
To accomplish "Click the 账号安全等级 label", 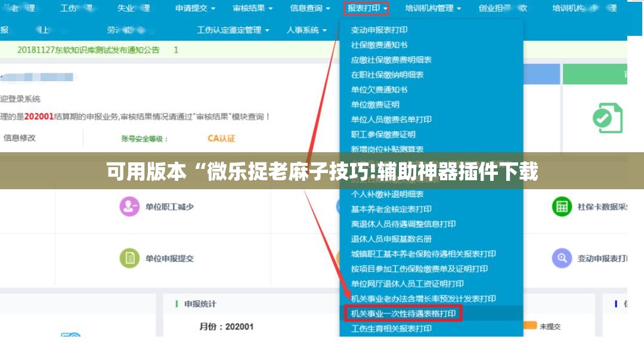I will click(144, 139).
